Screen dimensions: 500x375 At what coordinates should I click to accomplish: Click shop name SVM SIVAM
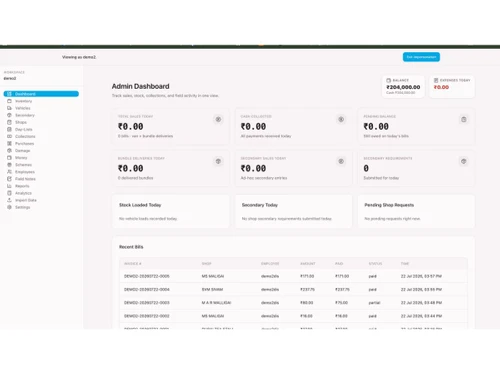click(x=212, y=290)
